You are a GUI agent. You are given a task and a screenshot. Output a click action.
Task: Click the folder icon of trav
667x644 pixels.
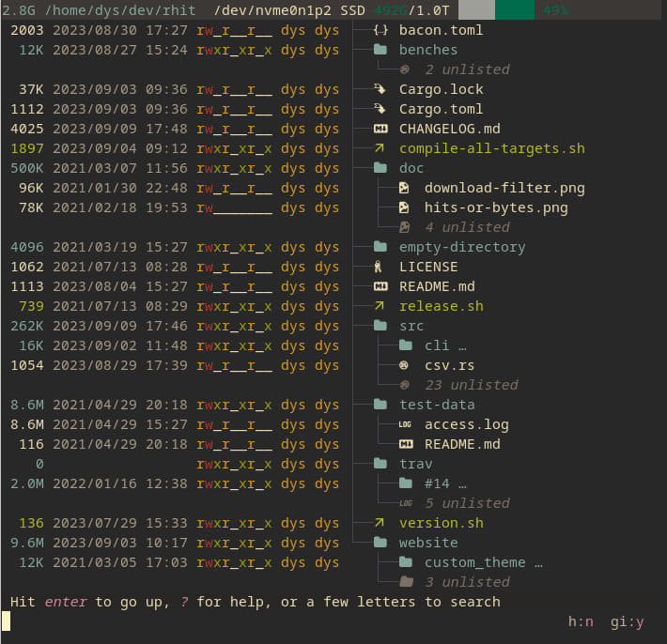point(380,464)
